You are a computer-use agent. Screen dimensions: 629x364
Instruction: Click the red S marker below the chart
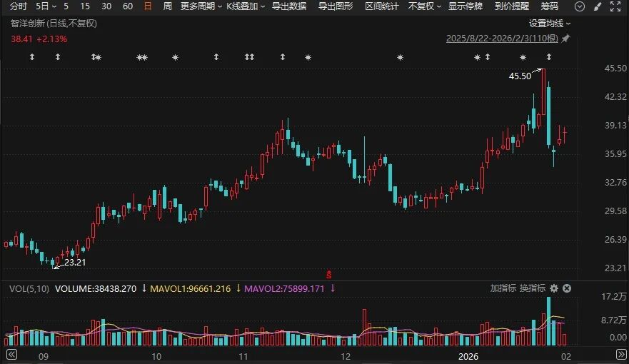[x=328, y=274]
